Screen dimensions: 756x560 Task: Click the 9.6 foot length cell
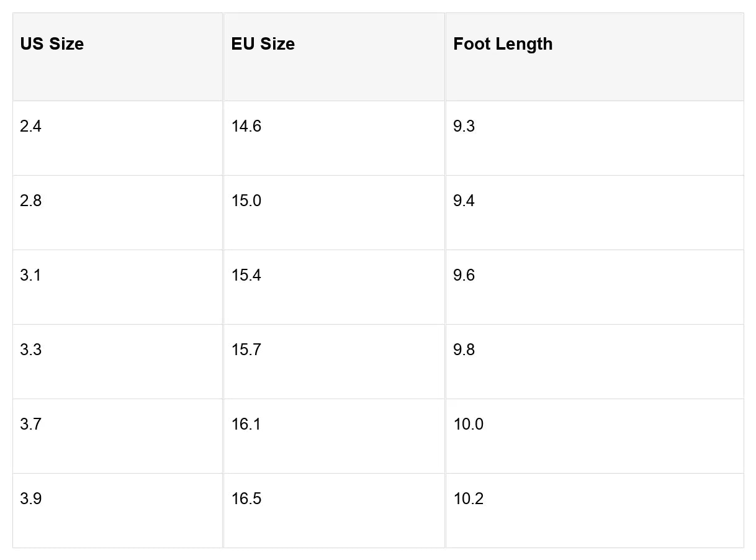[464, 276]
